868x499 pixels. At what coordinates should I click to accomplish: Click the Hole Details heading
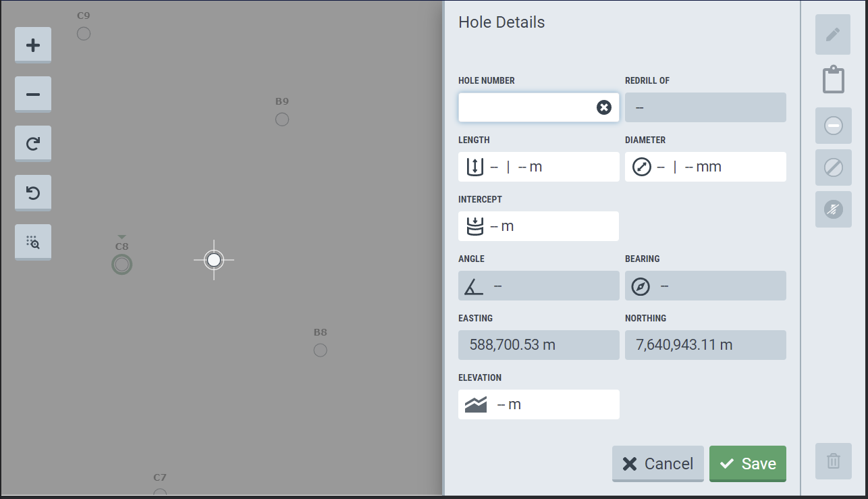(501, 22)
